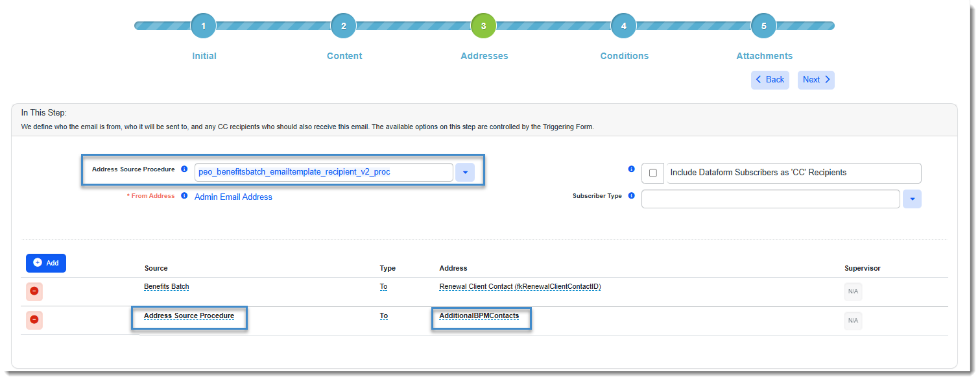The width and height of the screenshot is (980, 381).
Task: Click info icon next to From Address
Action: pyautogui.click(x=184, y=196)
